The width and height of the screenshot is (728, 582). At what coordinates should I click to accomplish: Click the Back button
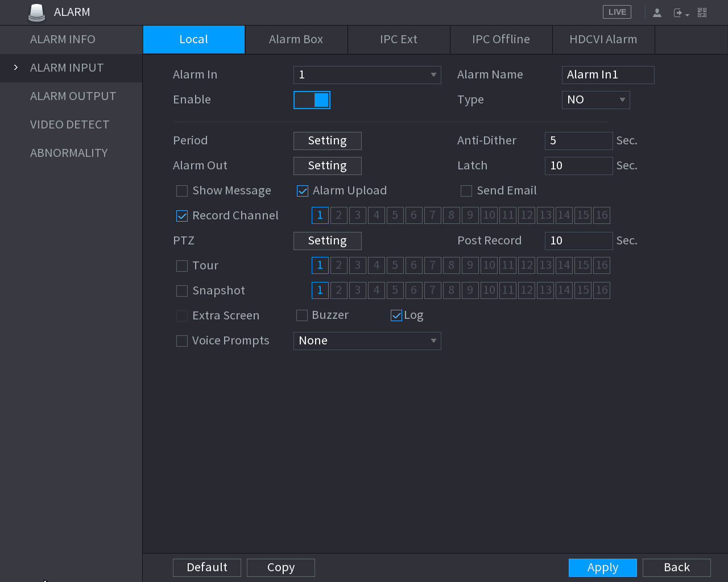(677, 568)
